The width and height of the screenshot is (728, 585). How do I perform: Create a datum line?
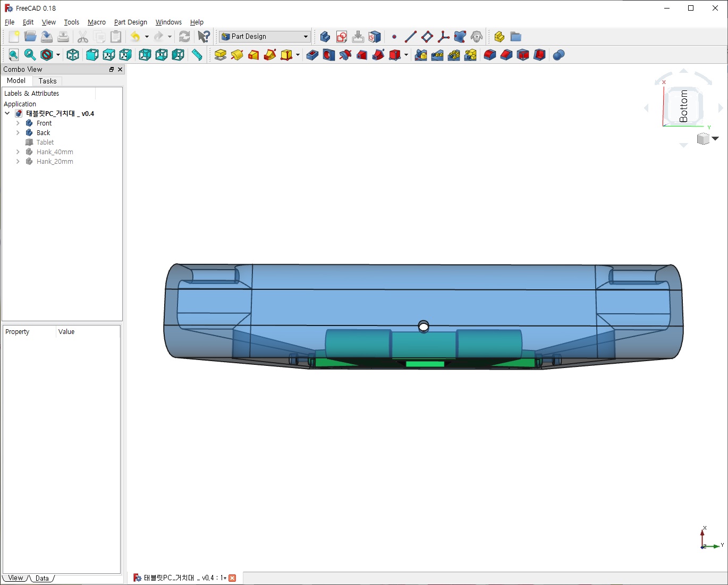coord(411,37)
